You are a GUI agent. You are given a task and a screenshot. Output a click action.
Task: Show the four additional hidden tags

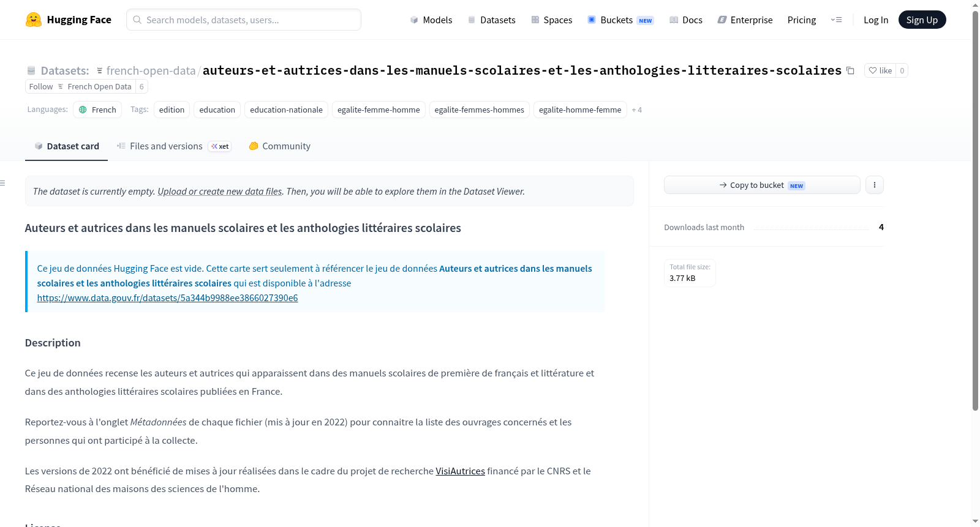(x=637, y=110)
